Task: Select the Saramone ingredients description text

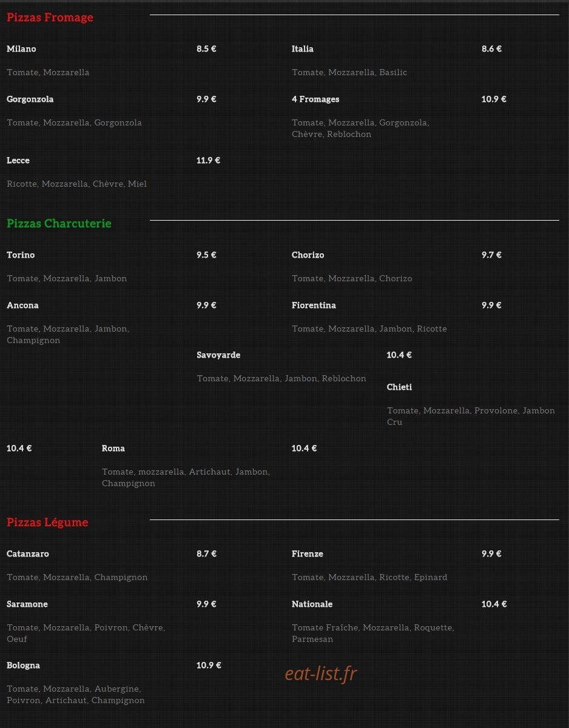Action: point(86,633)
